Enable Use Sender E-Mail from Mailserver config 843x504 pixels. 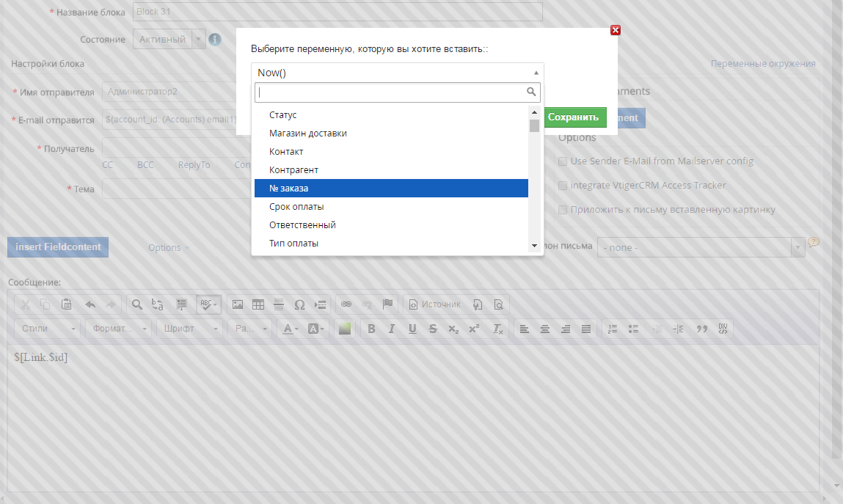(x=563, y=161)
